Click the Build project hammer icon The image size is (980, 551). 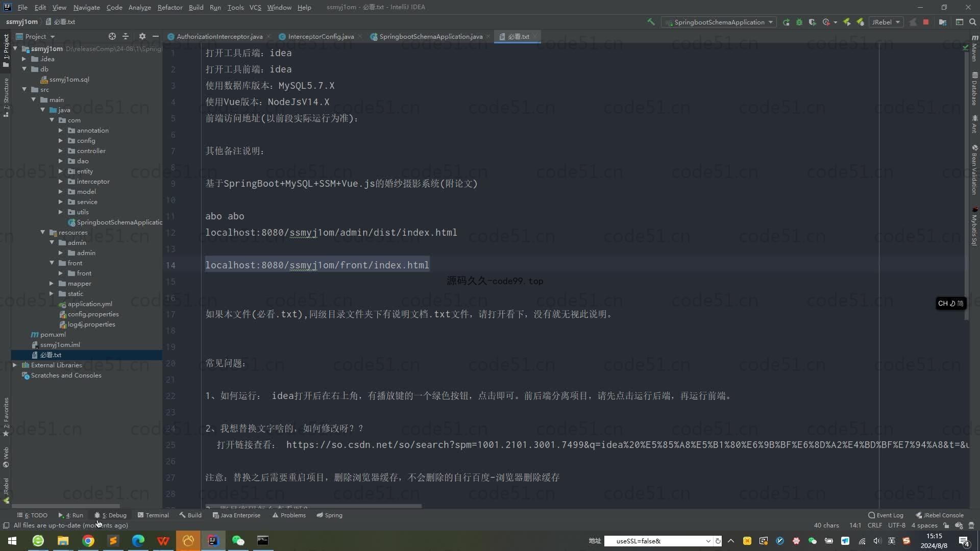(651, 22)
